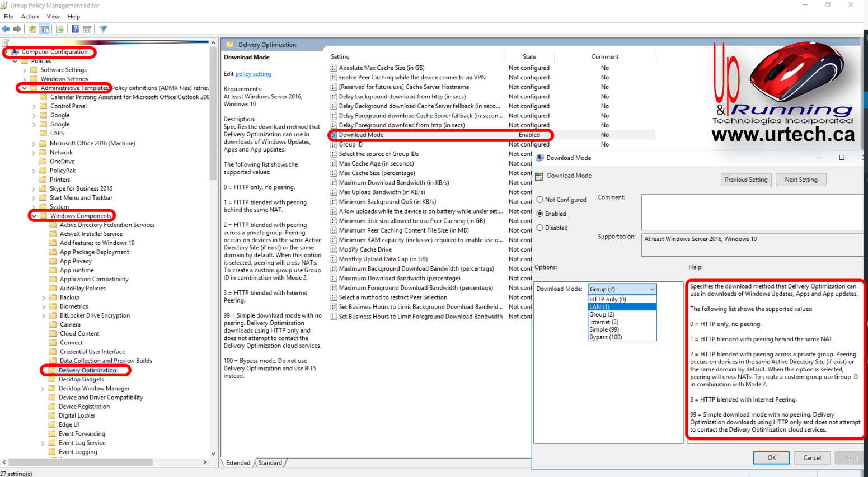Select the Enabled radio button
Viewport: 868px width, 477px height.
pos(540,214)
